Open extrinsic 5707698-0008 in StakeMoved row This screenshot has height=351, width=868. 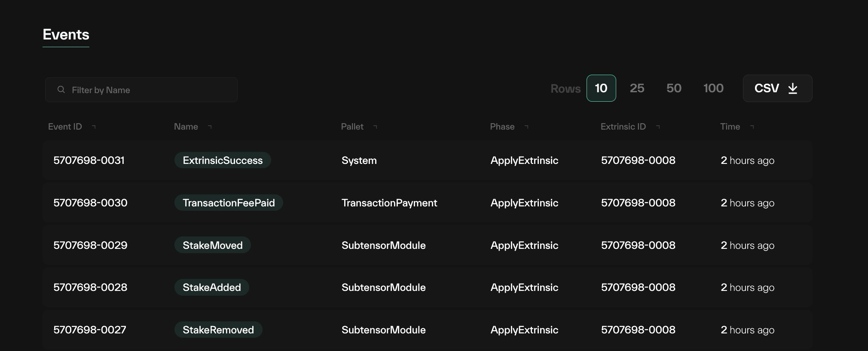pyautogui.click(x=638, y=245)
